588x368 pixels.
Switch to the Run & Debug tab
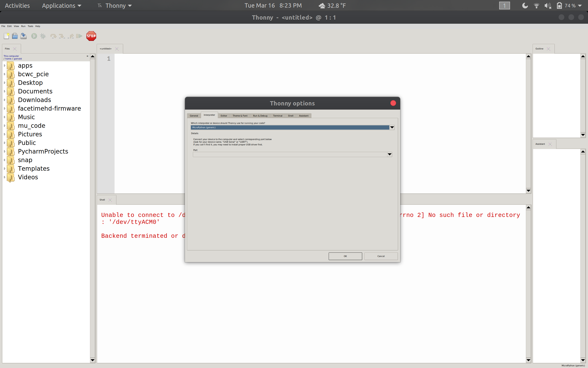[x=260, y=116]
